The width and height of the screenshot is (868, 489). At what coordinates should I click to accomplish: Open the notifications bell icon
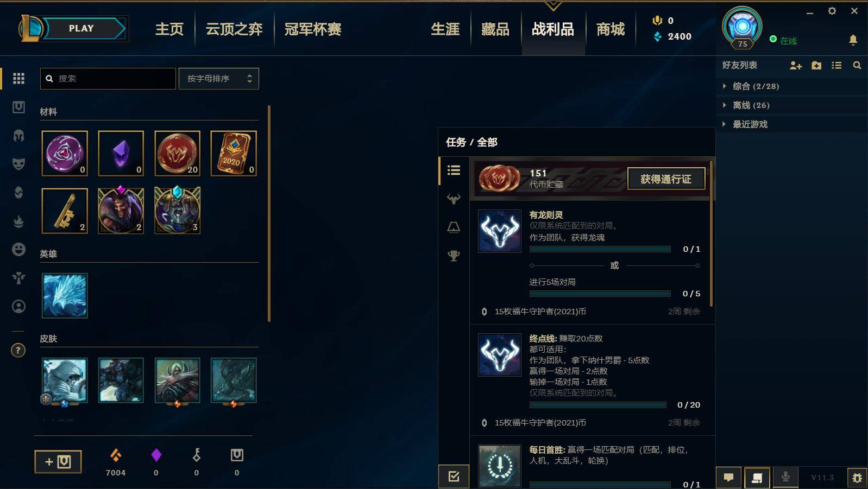pos(853,40)
